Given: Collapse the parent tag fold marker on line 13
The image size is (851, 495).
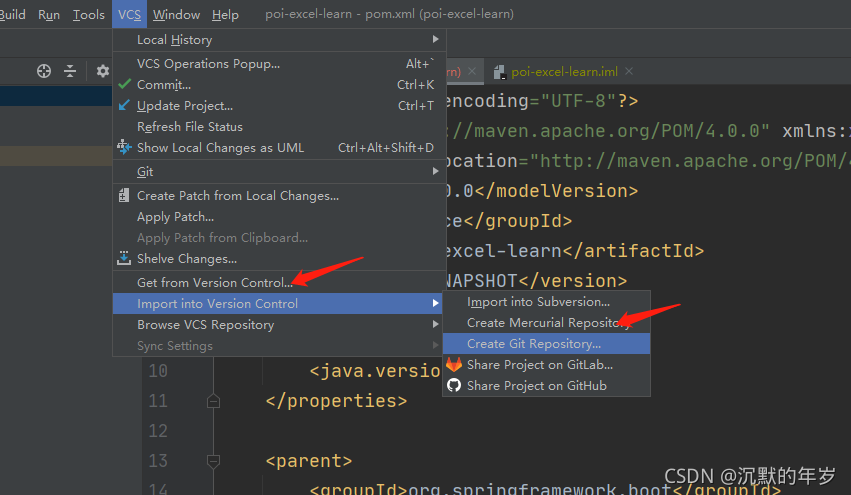Looking at the screenshot, I should pyautogui.click(x=213, y=461).
